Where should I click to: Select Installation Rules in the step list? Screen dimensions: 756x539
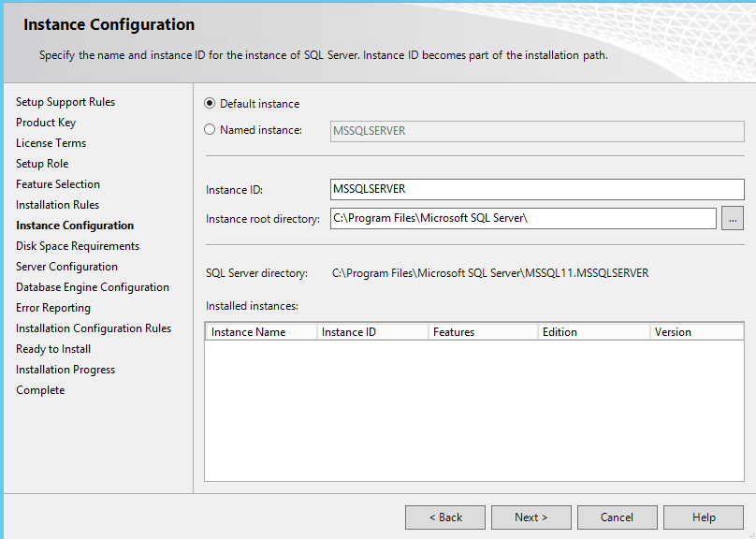(57, 205)
